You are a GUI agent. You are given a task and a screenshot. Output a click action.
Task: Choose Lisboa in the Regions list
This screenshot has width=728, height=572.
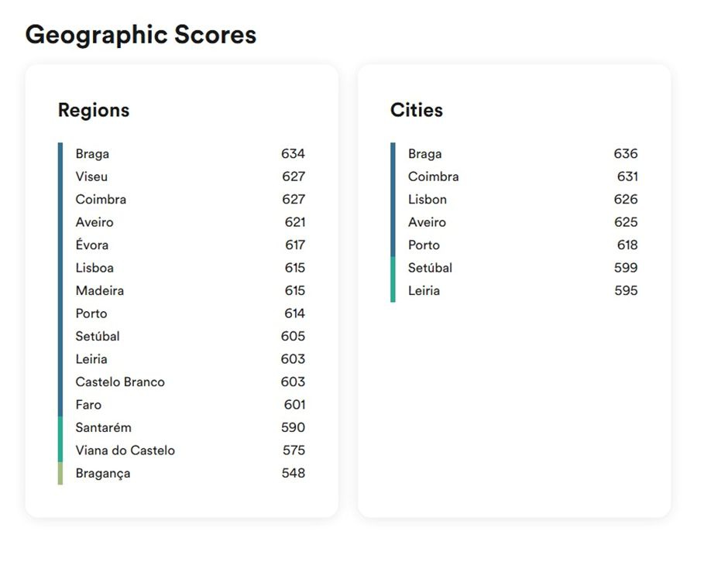94,268
